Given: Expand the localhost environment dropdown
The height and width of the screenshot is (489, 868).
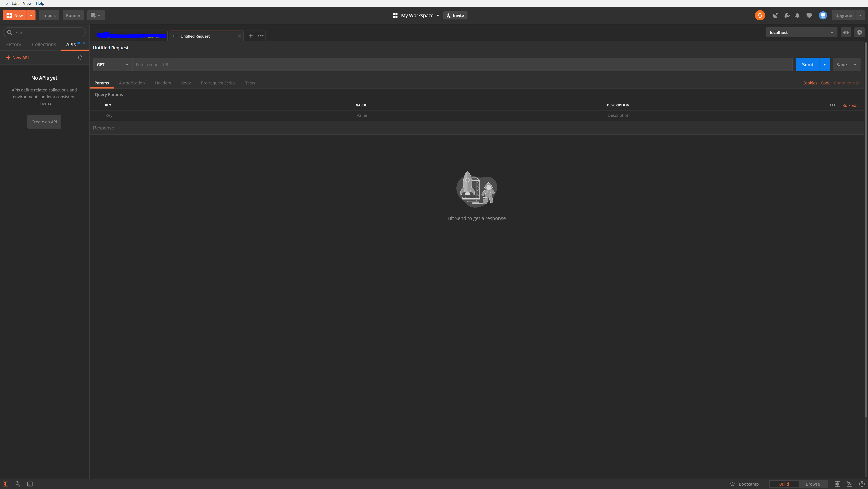Looking at the screenshot, I should (801, 32).
